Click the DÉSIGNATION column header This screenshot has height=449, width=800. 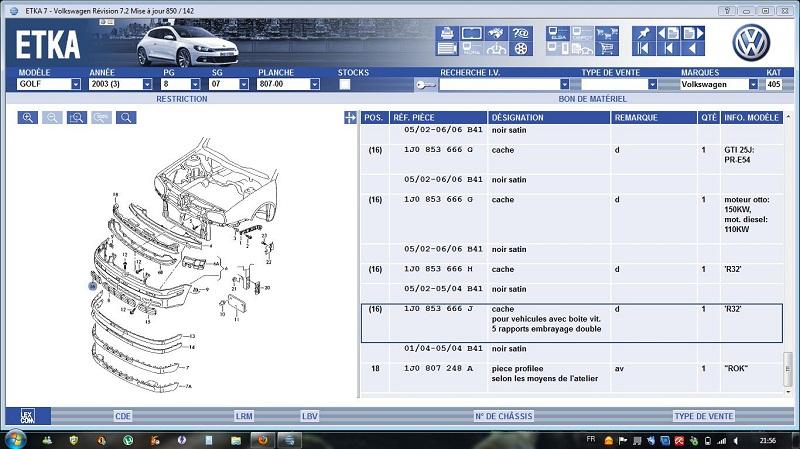click(x=549, y=117)
